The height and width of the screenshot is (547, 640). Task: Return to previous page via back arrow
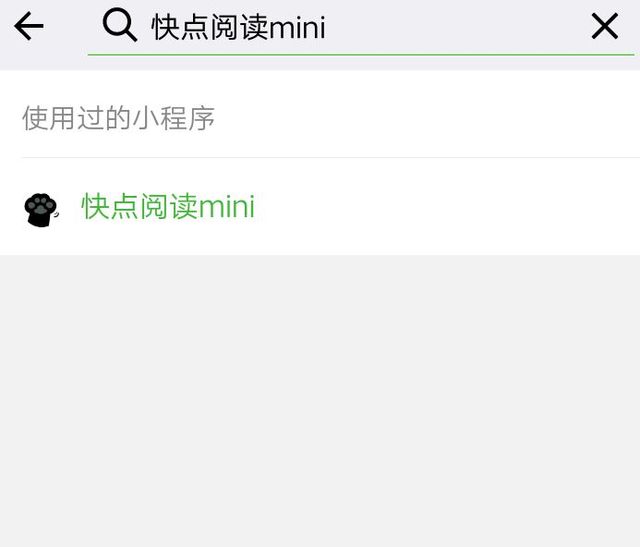[x=29, y=26]
